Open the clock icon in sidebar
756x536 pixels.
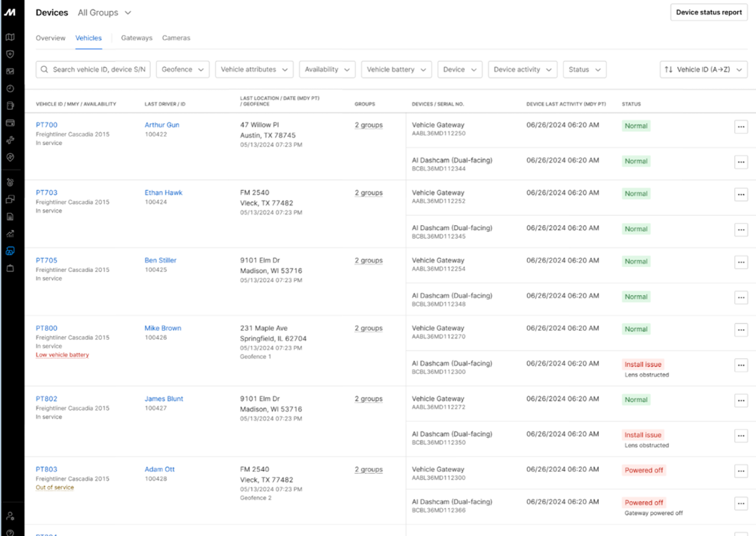tap(10, 89)
